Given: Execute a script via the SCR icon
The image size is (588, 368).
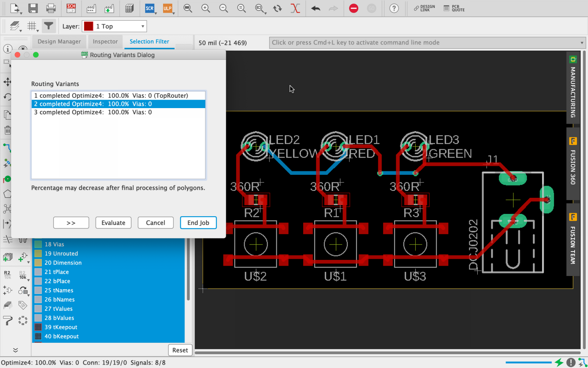Looking at the screenshot, I should point(150,8).
